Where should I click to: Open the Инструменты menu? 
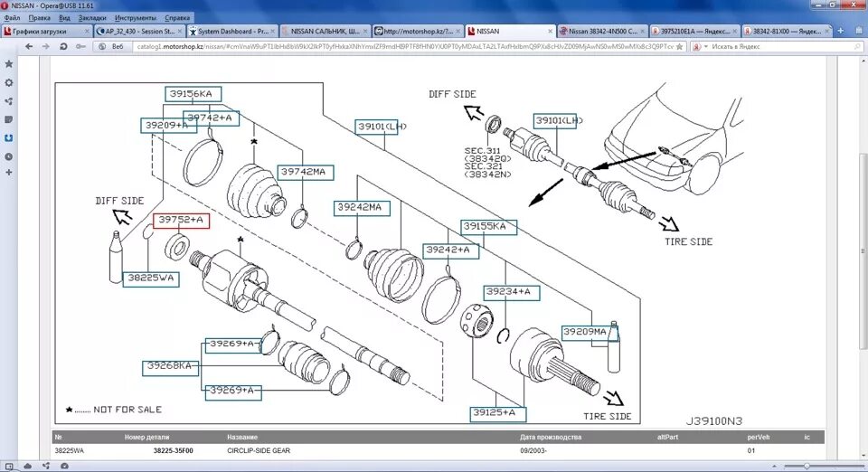pyautogui.click(x=136, y=18)
